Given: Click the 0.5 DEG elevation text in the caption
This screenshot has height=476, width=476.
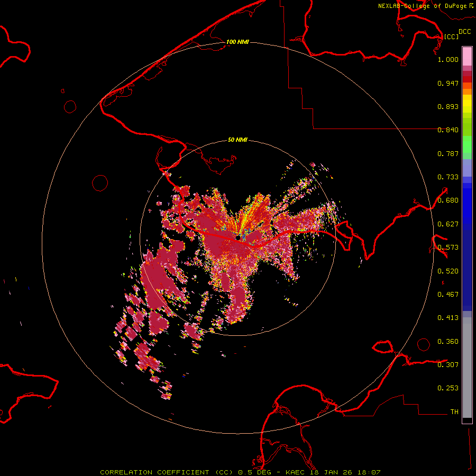Looking at the screenshot, I should [254, 472].
